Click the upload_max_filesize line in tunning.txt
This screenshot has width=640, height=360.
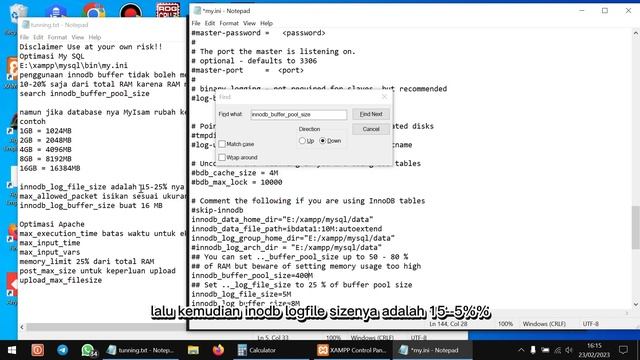pos(60,280)
